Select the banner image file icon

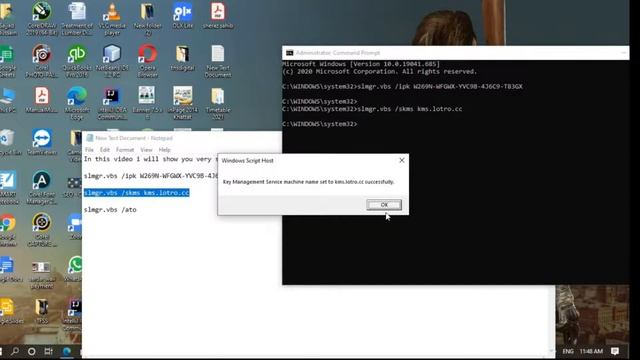coord(147,103)
